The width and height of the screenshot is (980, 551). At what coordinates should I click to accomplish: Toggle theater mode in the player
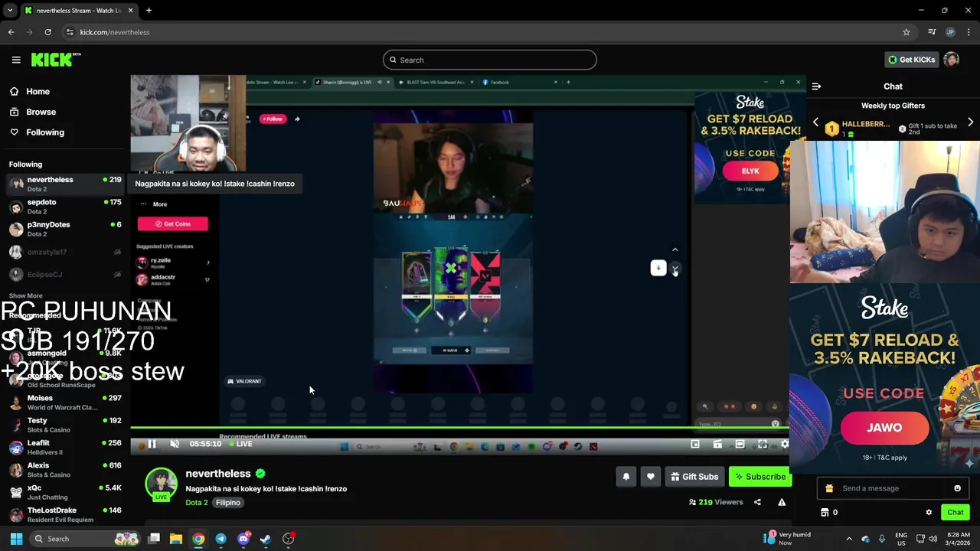(740, 444)
